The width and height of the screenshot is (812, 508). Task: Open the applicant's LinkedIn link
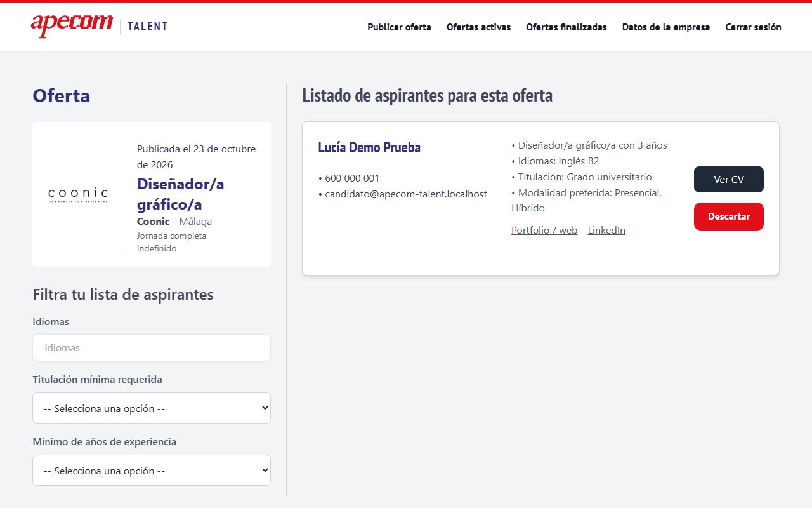(606, 231)
